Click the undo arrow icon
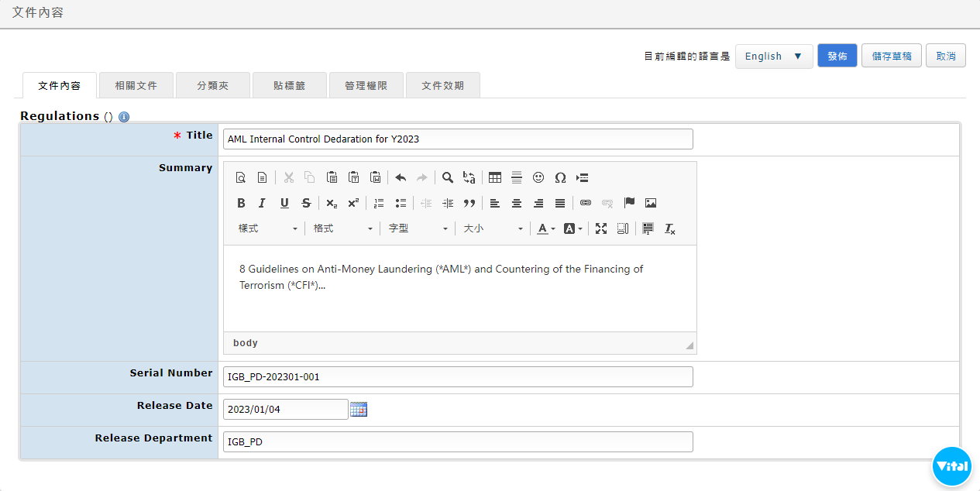This screenshot has width=980, height=491. click(x=401, y=177)
